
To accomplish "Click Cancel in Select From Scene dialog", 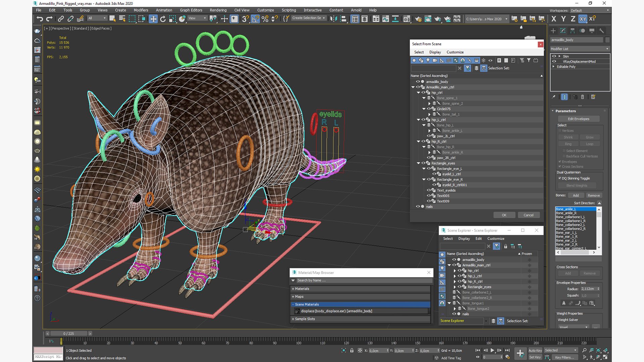I will click(x=529, y=215).
